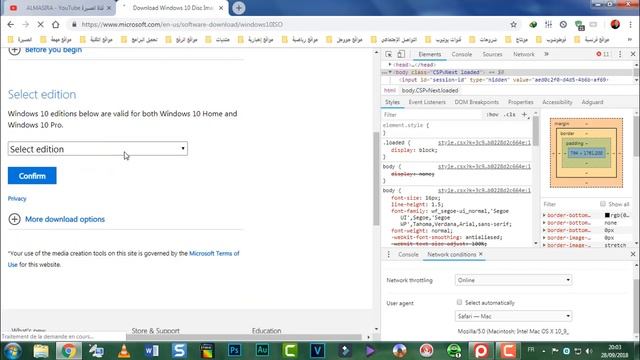
Task: Click the browser Back arrow
Action: [11, 24]
